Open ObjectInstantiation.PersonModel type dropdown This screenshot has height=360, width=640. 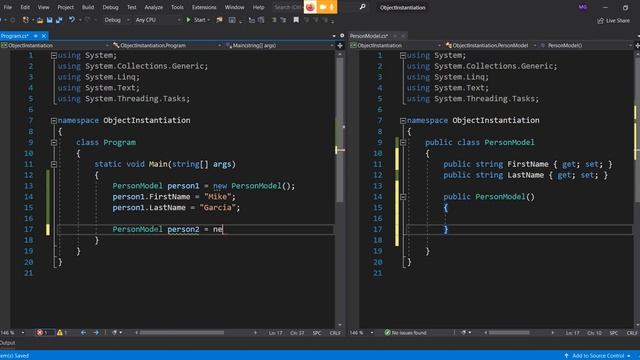pos(491,45)
